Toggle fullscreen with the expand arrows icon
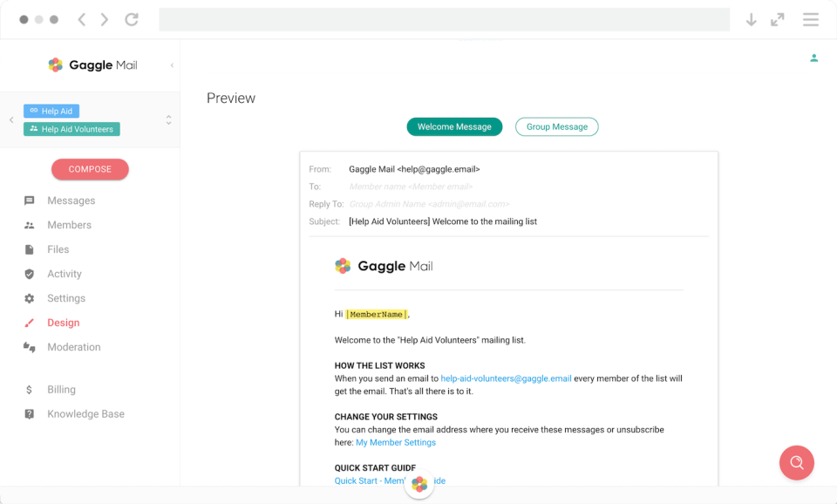The height and width of the screenshot is (504, 837). click(x=778, y=20)
